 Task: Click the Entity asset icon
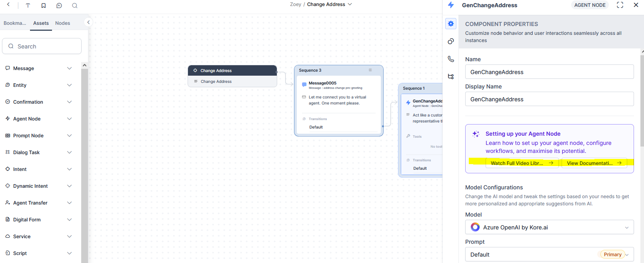tap(8, 85)
